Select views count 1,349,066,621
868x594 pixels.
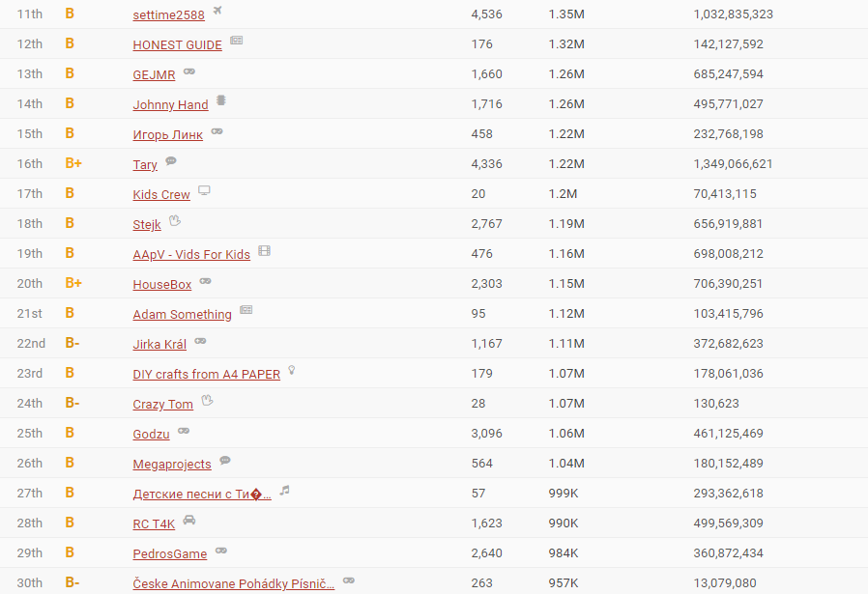(733, 163)
